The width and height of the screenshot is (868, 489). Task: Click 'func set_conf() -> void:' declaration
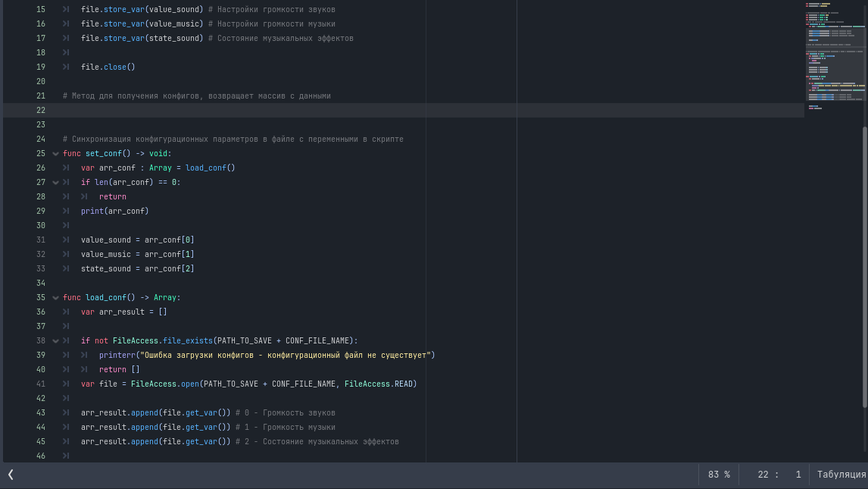117,153
